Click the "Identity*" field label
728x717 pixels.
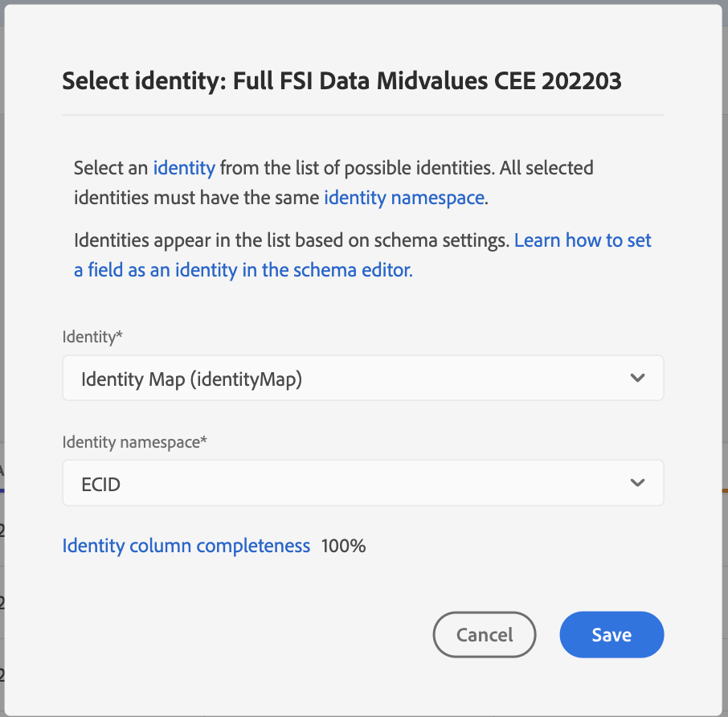click(92, 337)
